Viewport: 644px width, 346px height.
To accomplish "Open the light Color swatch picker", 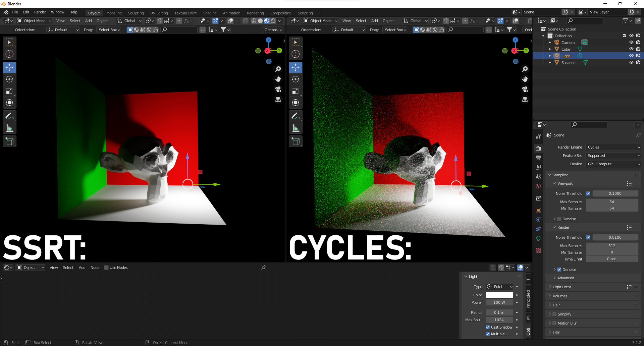I will tap(499, 295).
